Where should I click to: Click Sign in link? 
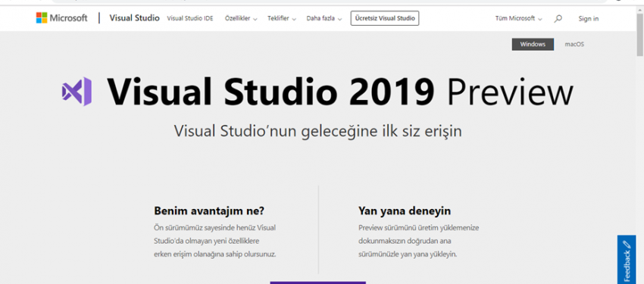[x=589, y=18]
